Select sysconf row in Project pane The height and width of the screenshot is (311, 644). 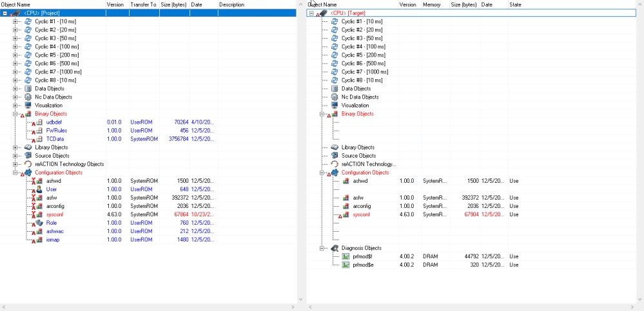pos(148,214)
